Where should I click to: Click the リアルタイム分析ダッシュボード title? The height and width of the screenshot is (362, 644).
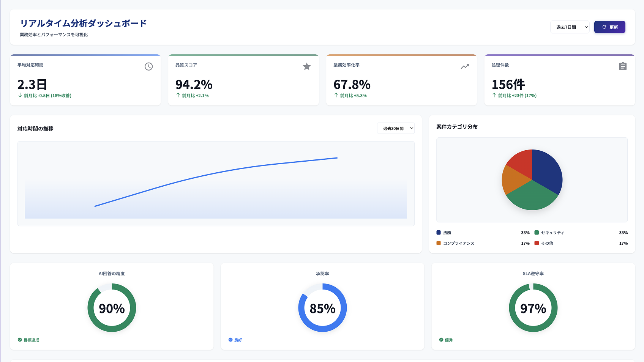click(83, 23)
